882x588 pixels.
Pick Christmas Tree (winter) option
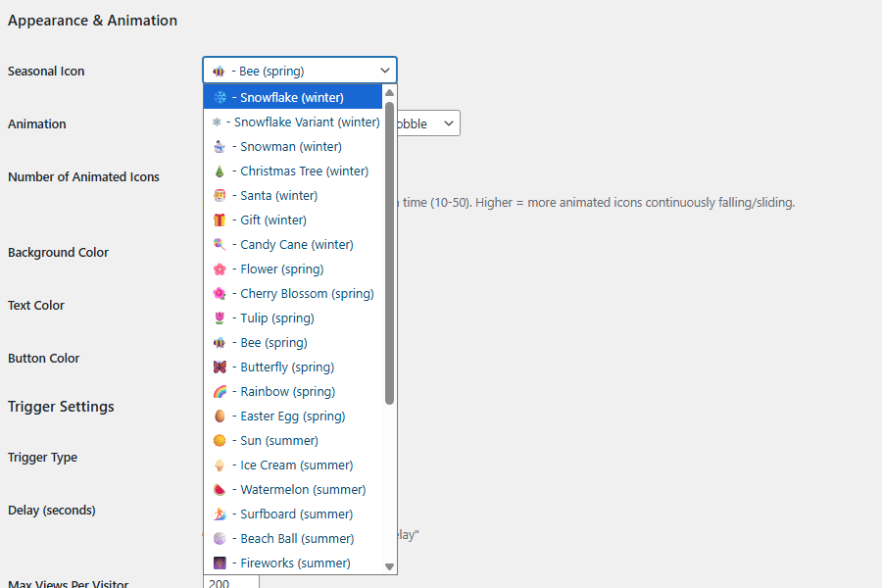click(292, 171)
